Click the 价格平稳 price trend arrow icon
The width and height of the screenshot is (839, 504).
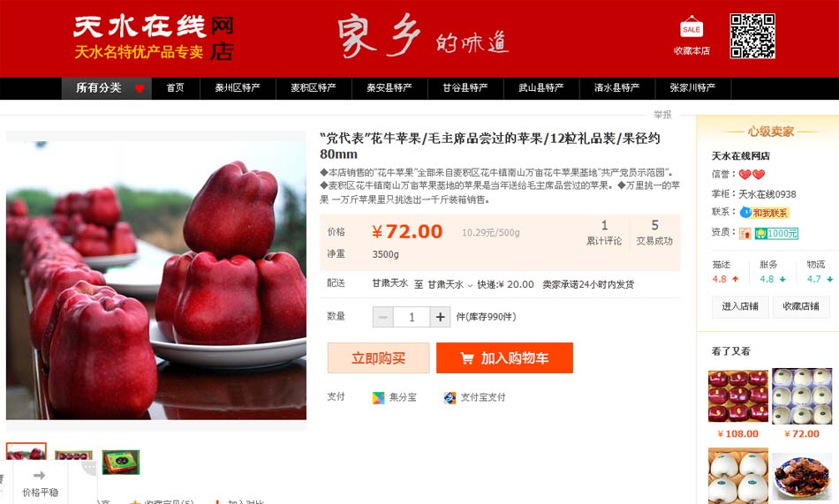tap(39, 475)
